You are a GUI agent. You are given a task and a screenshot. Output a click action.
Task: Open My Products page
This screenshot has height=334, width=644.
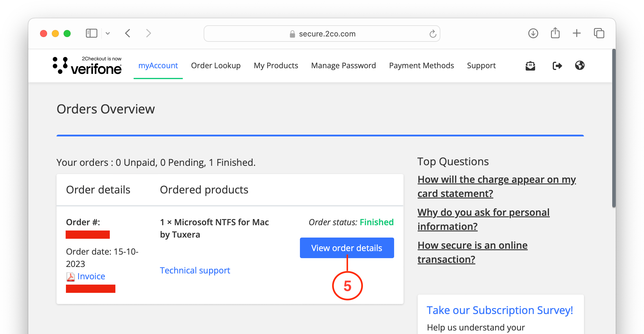276,66
